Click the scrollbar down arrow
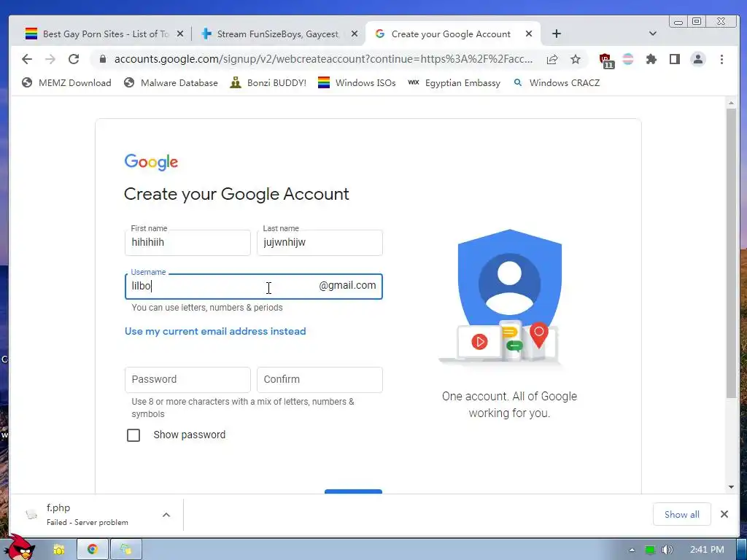747x560 pixels. 731,487
